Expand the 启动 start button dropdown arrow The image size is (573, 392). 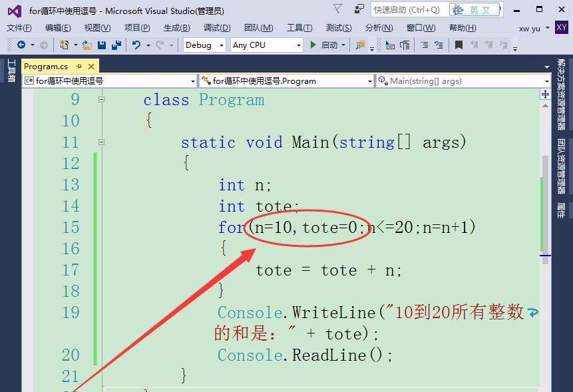pyautogui.click(x=343, y=45)
